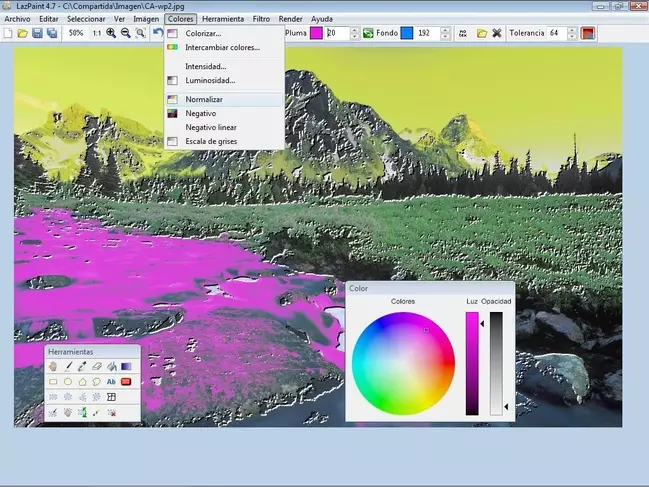Select the Eraser tool
Screen dimensions: 649x487
pyautogui.click(x=97, y=367)
